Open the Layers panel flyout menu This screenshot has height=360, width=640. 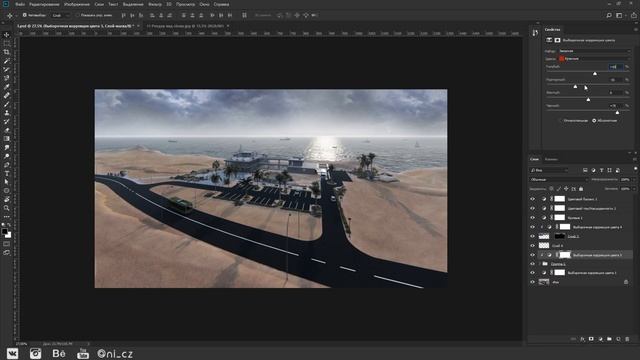(635, 159)
